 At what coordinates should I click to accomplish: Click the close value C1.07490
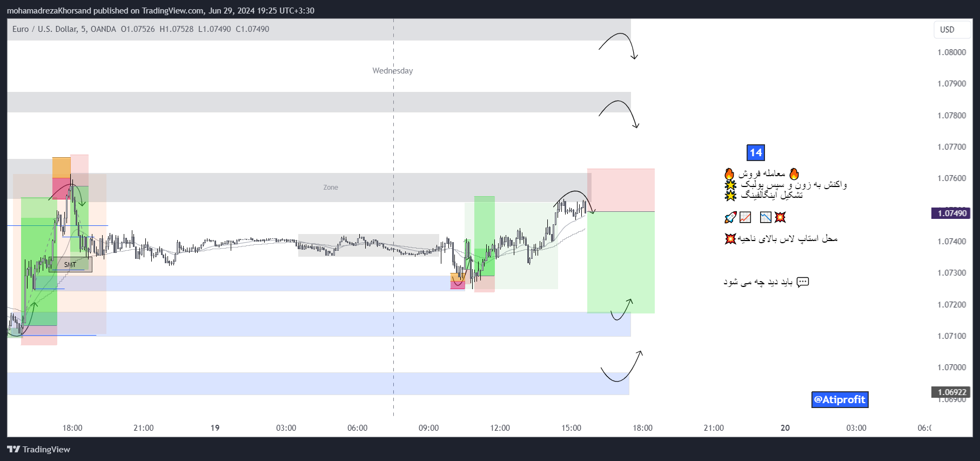click(252, 29)
